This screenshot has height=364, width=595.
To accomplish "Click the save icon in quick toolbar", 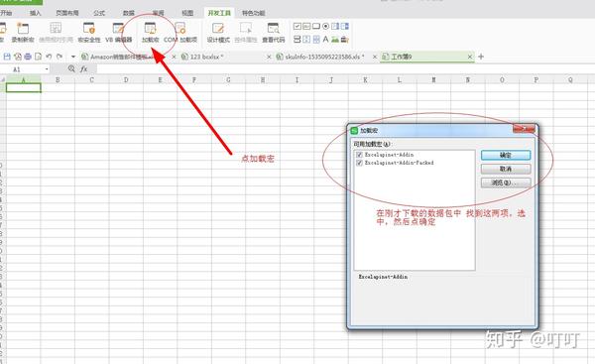I will click(x=7, y=57).
